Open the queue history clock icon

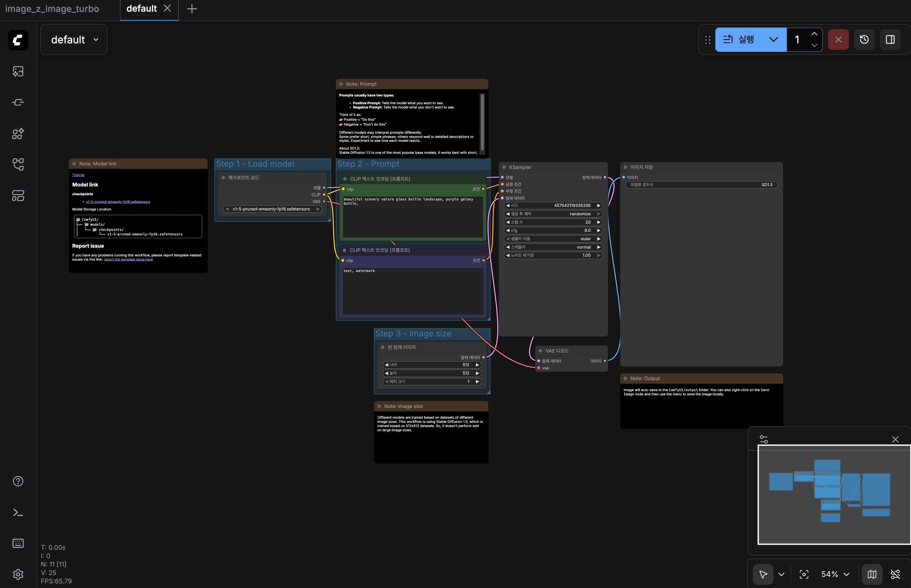tap(864, 40)
